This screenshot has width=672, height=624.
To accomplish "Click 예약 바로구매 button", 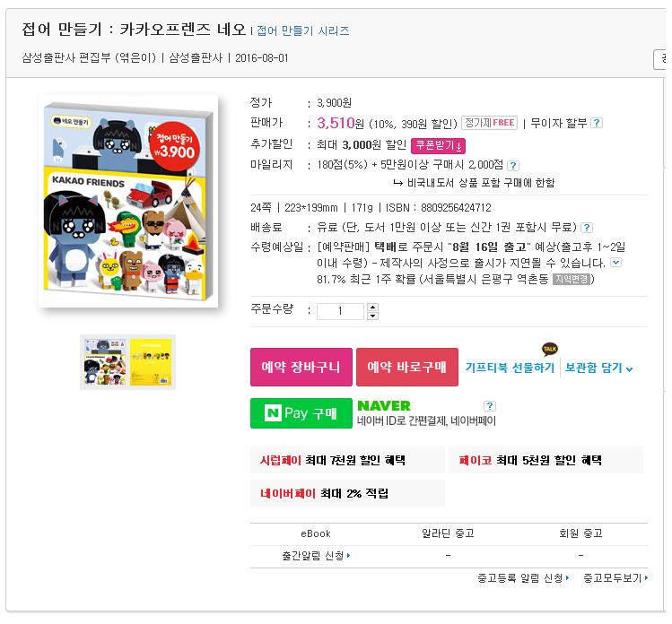I will 406,367.
